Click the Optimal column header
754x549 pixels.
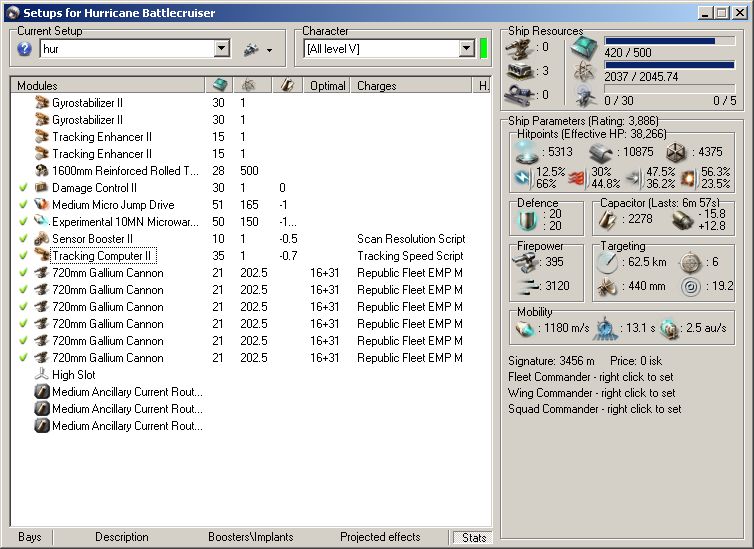327,86
